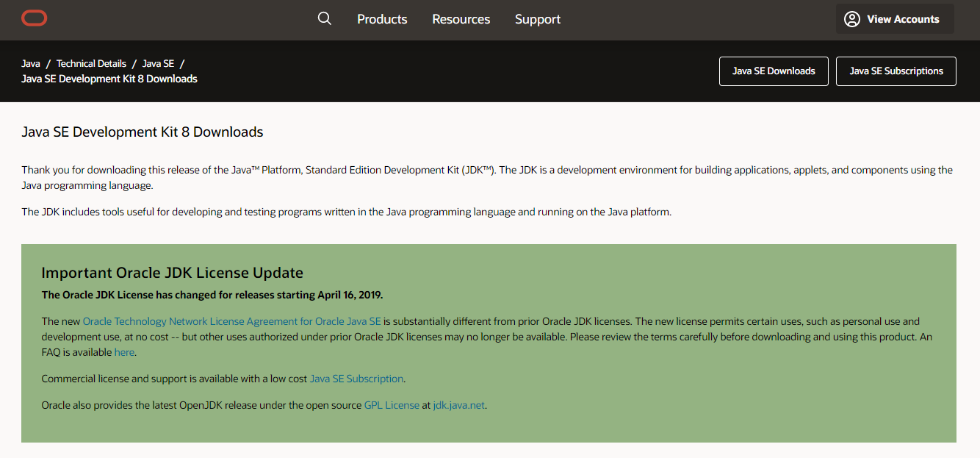980x458 pixels.
Task: Go to Java breadcrumb link
Action: 31,64
